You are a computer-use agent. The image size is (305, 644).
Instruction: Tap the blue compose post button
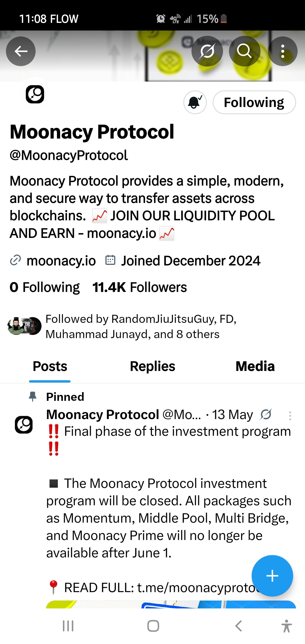272,576
